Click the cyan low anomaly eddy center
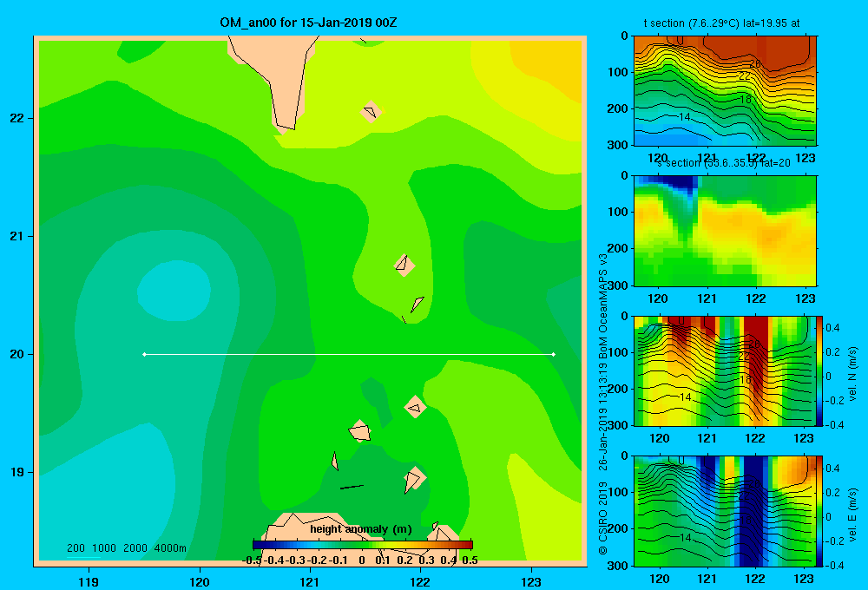 coord(174,291)
